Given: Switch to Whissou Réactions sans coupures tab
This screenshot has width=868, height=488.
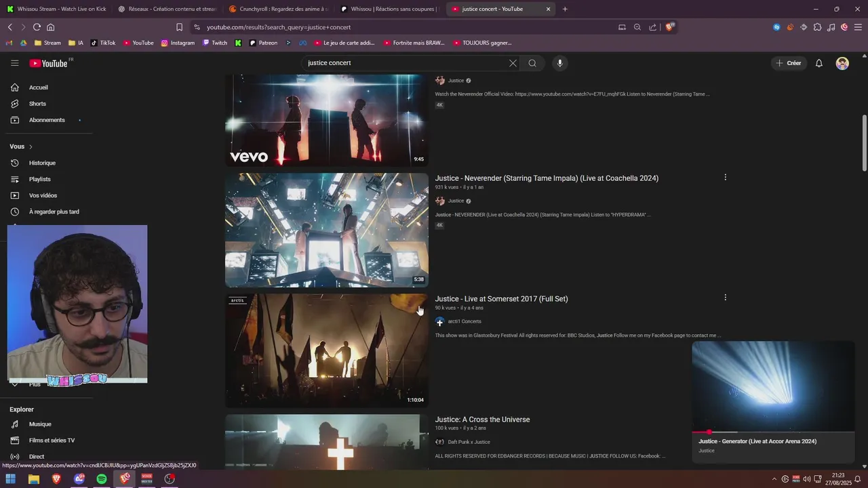Looking at the screenshot, I should click(x=391, y=9).
